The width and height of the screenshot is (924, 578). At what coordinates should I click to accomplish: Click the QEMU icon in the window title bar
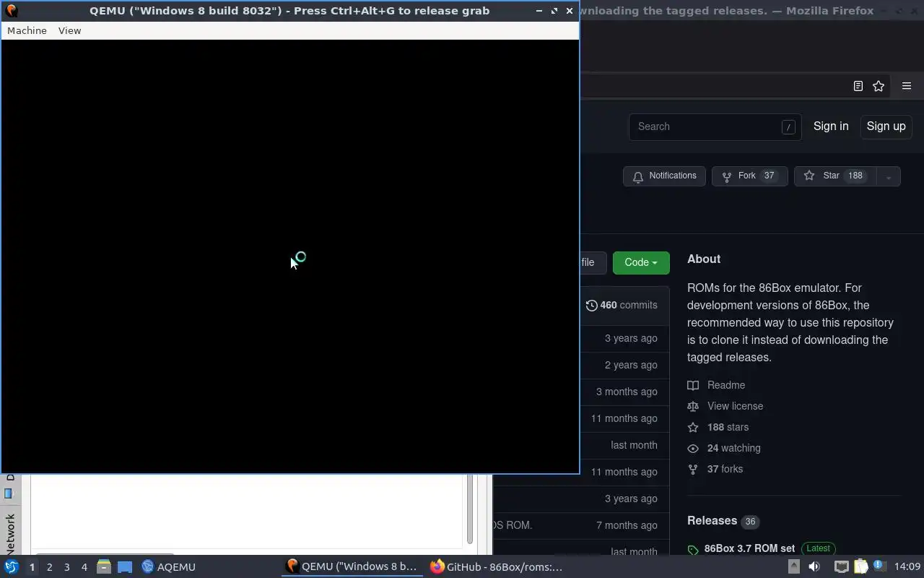coord(11,11)
